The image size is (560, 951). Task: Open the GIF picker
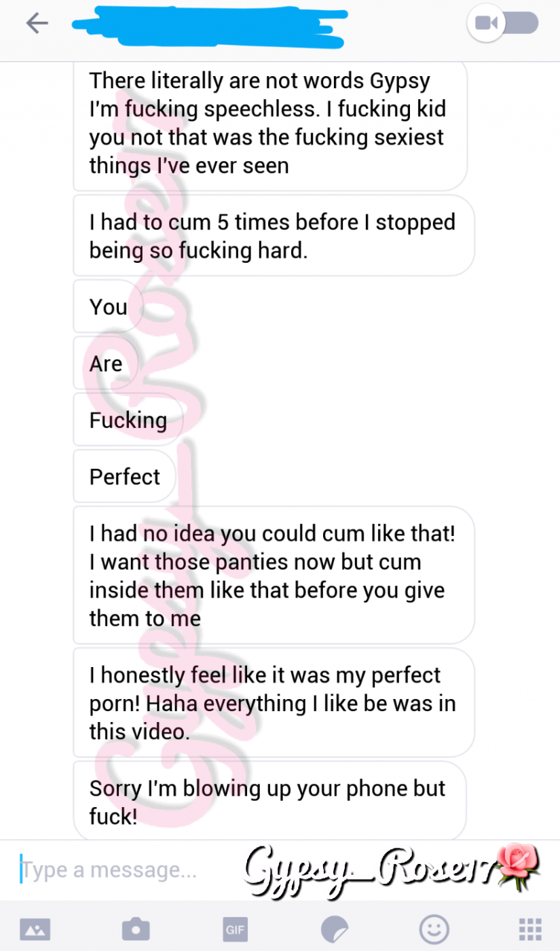[x=236, y=929]
